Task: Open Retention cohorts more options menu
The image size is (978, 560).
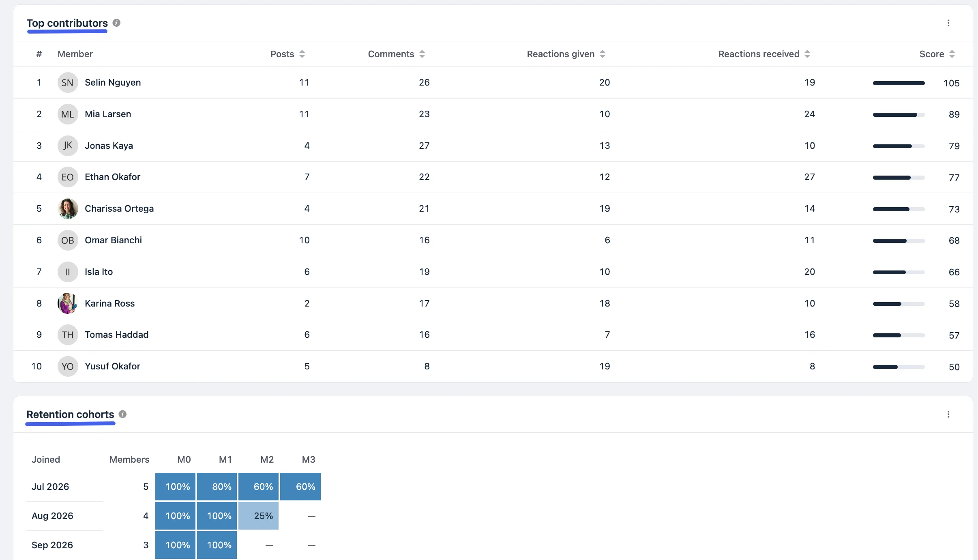Action: [948, 414]
